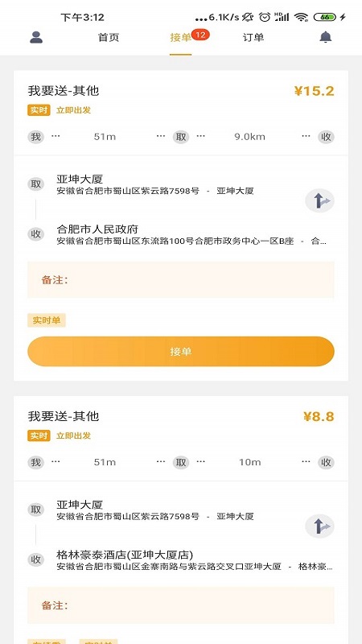362x644 pixels.
Task: Tap the 我 marker in first order route
Action: 36,137
